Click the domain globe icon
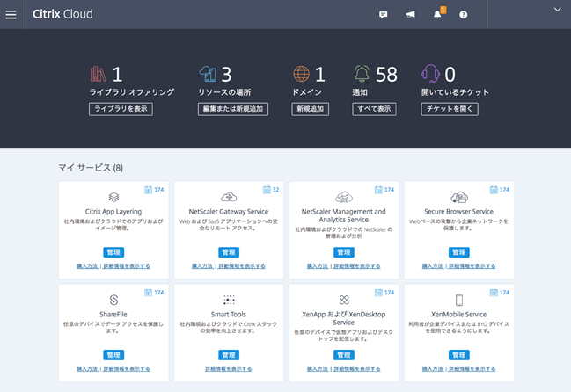 (x=301, y=75)
